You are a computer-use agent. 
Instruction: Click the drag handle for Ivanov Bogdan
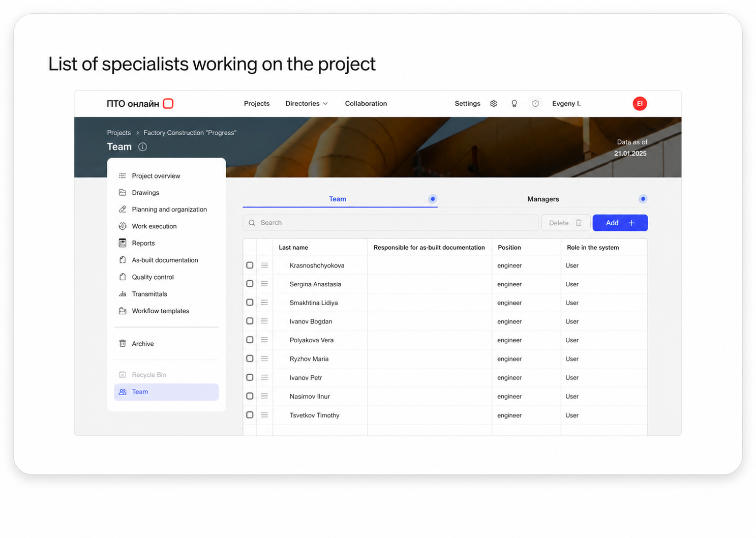(x=264, y=321)
